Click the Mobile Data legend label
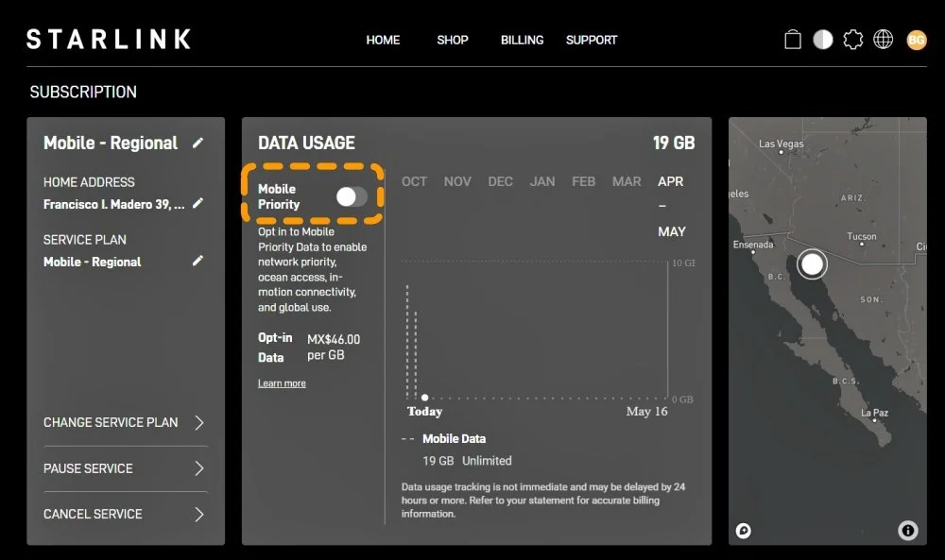The image size is (945, 560). click(x=454, y=439)
